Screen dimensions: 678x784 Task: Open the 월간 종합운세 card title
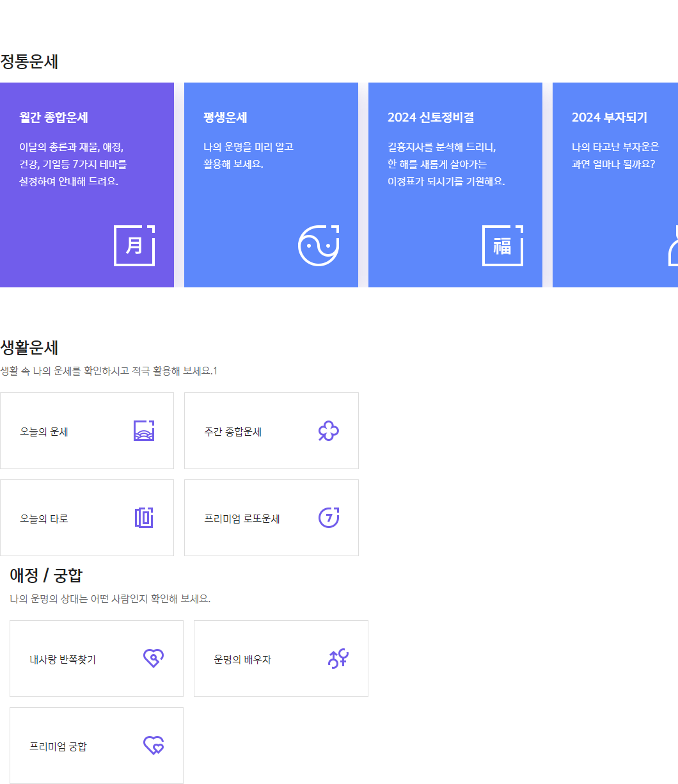coord(54,118)
